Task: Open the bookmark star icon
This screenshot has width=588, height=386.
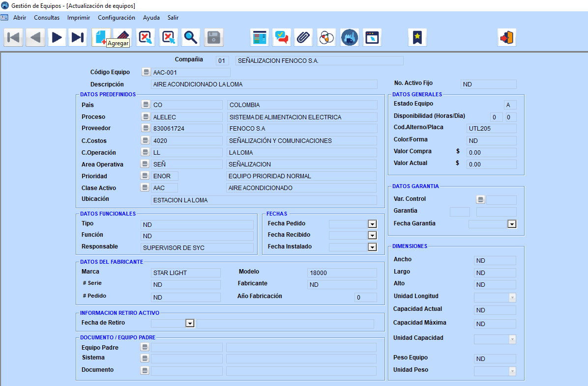Action: click(417, 37)
